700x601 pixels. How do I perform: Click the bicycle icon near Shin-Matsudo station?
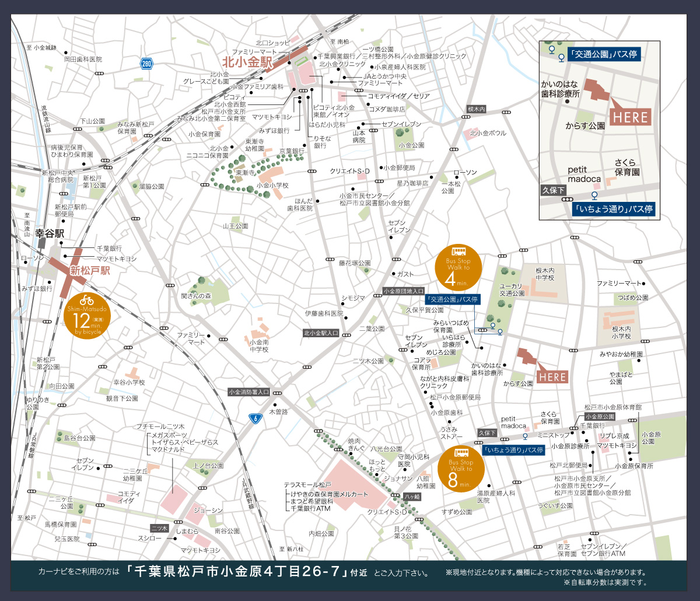point(87,300)
